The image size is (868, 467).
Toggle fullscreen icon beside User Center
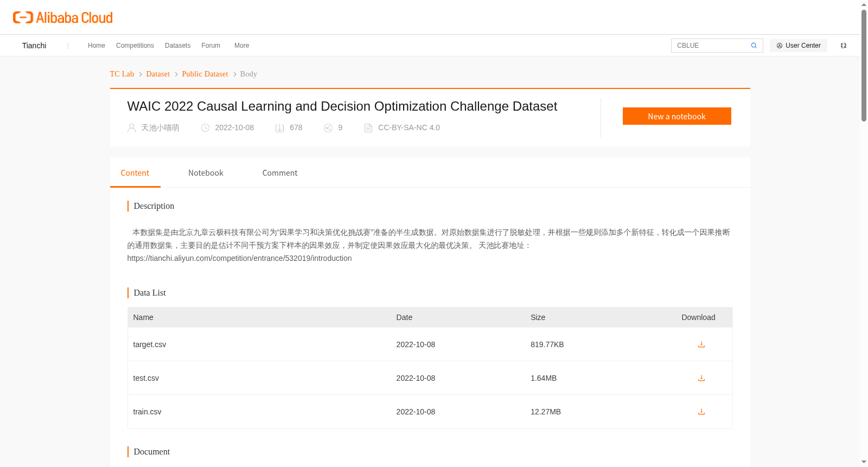click(x=844, y=46)
